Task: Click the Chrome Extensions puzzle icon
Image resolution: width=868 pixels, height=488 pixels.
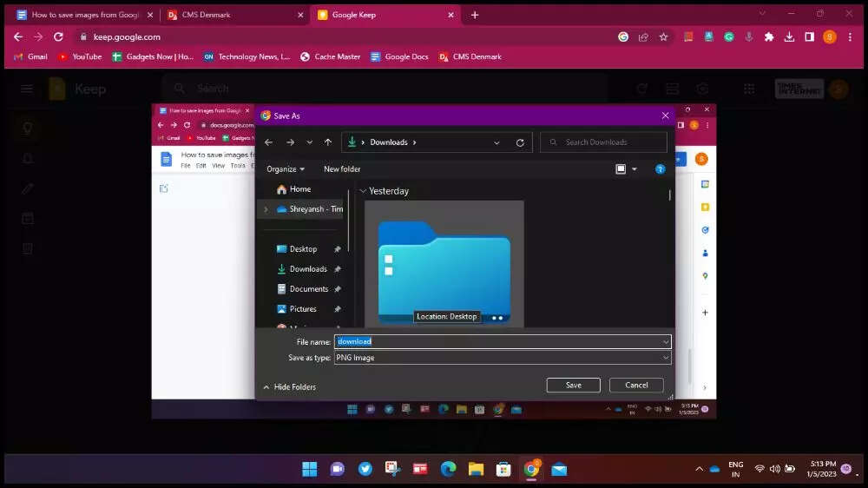Action: coord(769,37)
